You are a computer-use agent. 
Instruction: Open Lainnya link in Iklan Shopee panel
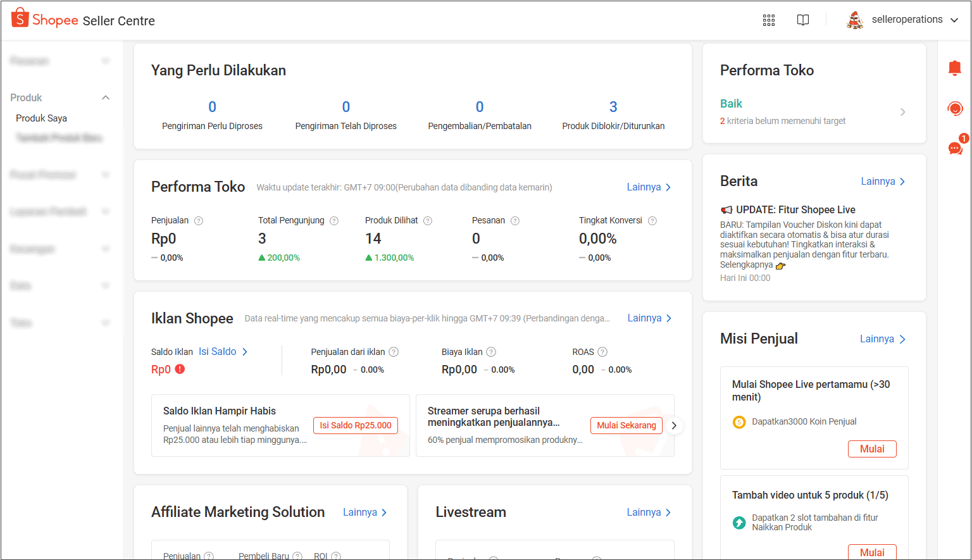(x=649, y=318)
